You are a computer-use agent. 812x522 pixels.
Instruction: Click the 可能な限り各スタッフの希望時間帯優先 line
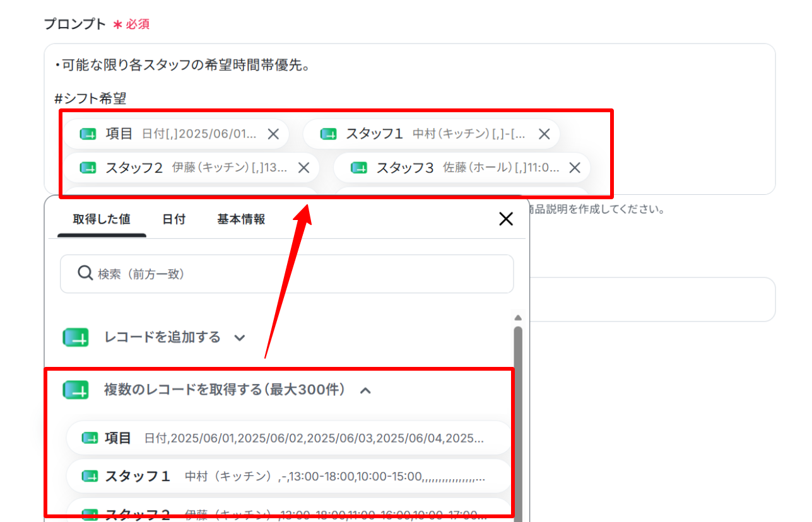pos(182,65)
